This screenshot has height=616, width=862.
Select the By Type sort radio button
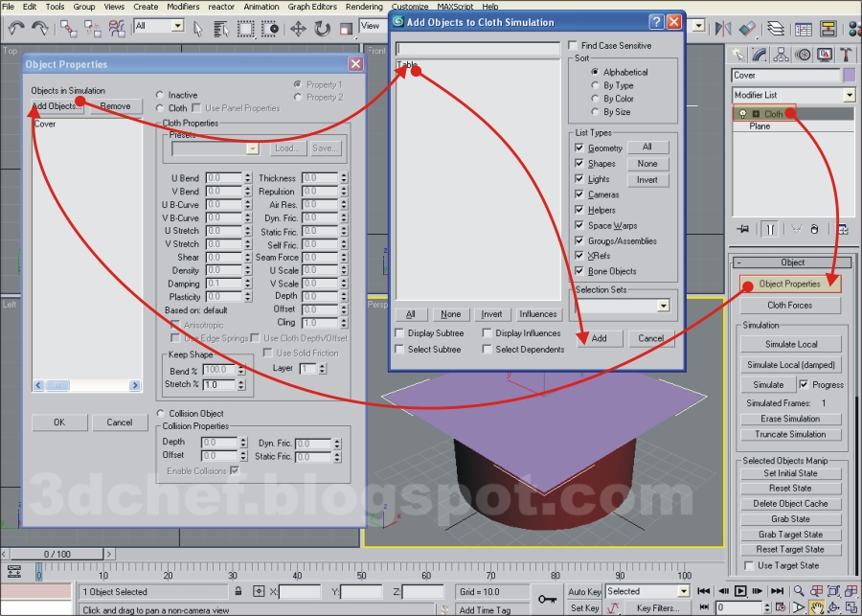coord(597,85)
